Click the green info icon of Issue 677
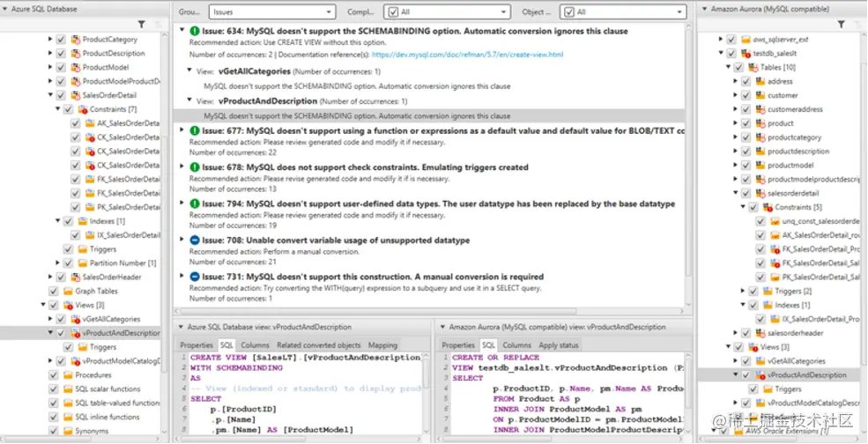Viewport: 868px width, 444px height. pyautogui.click(x=194, y=130)
